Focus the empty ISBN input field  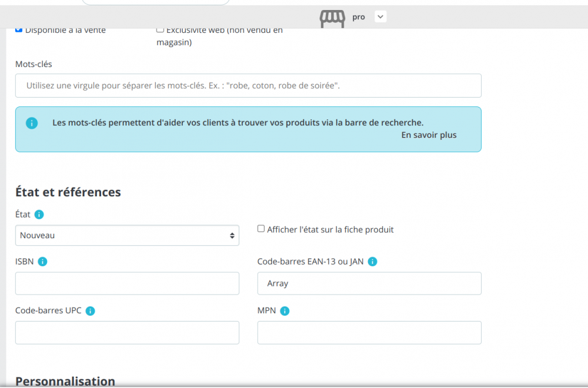point(127,283)
